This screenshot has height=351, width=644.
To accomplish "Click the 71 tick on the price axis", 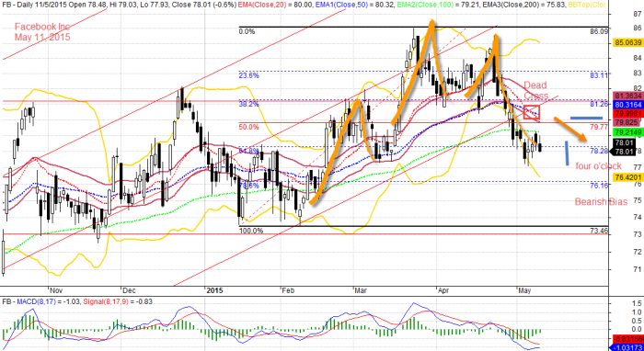I will click(638, 269).
